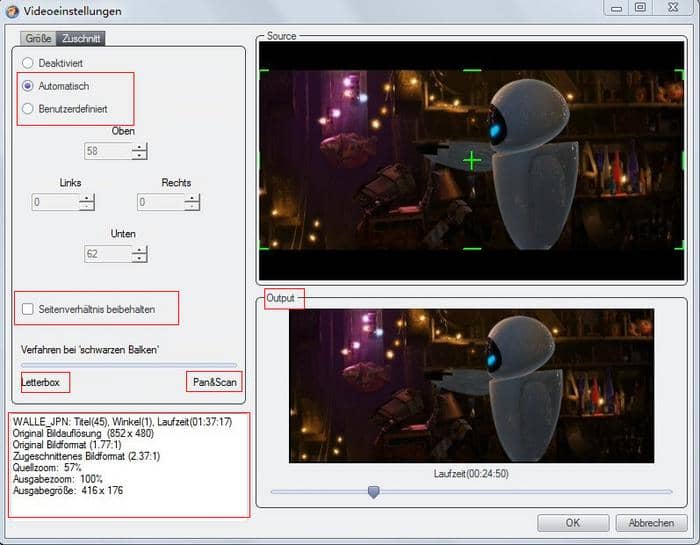Click the Unten value field showing 62
This screenshot has height=545, width=700.
tap(108, 254)
